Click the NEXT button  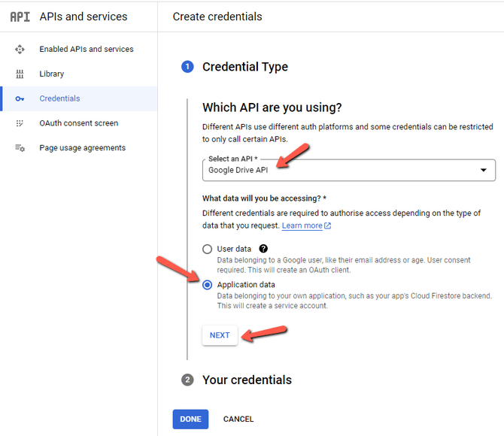tap(220, 335)
